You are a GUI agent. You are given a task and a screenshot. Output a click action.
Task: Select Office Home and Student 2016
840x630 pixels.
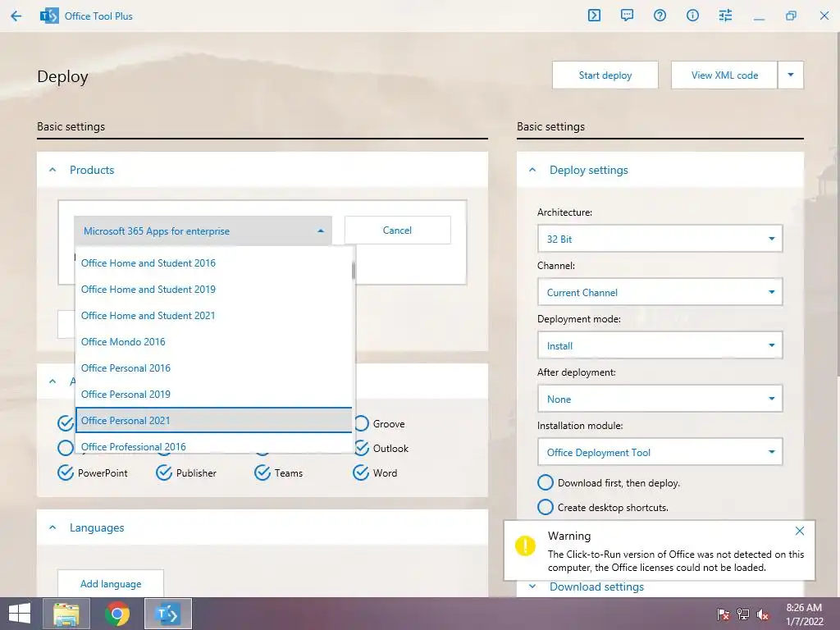[214, 263]
